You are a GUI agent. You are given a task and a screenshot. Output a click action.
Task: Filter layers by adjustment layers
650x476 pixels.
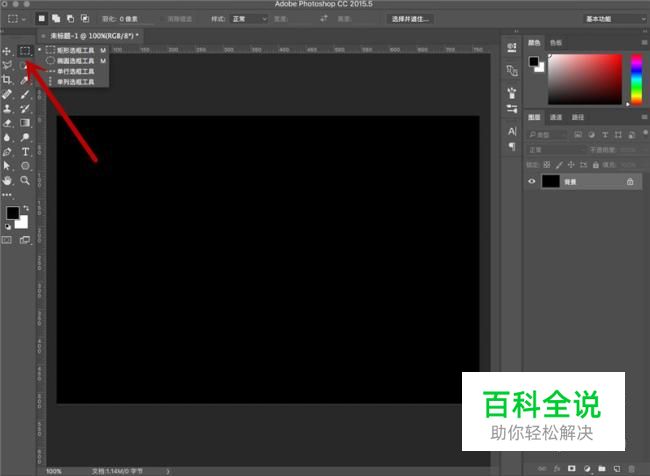pyautogui.click(x=592, y=135)
